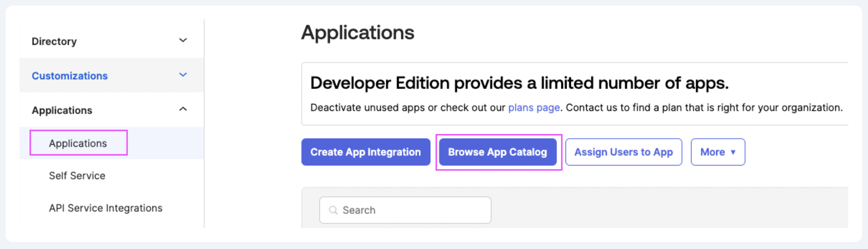Expand the Customizations chevron arrow

coord(183,75)
